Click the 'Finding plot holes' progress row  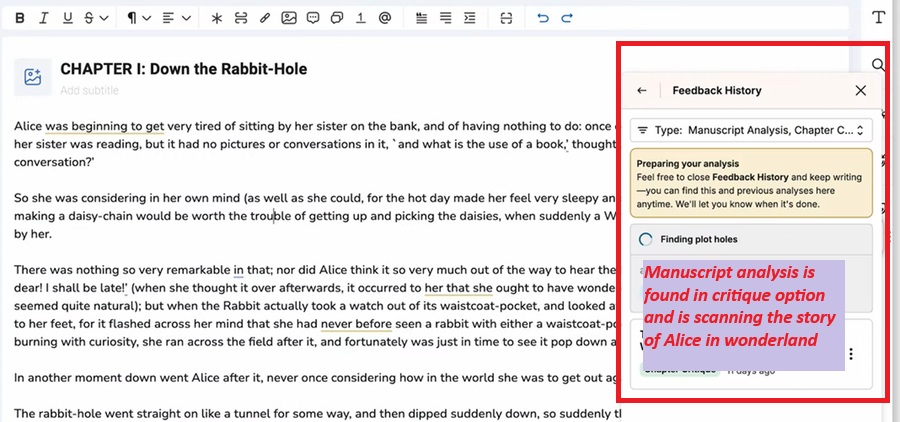coord(751,239)
